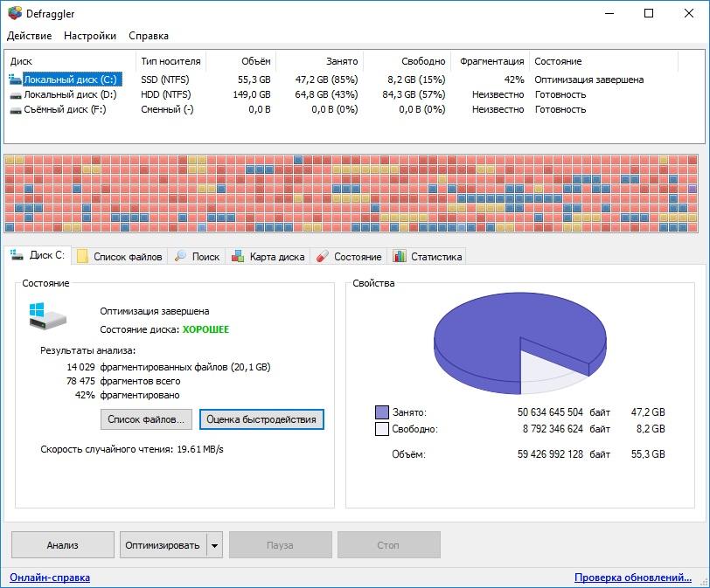Click the Оценка быстродействия button
The height and width of the screenshot is (588, 710).
(261, 419)
